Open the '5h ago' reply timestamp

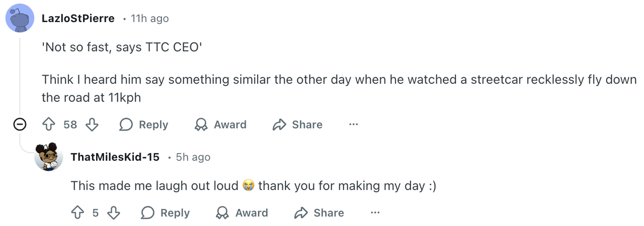193,157
